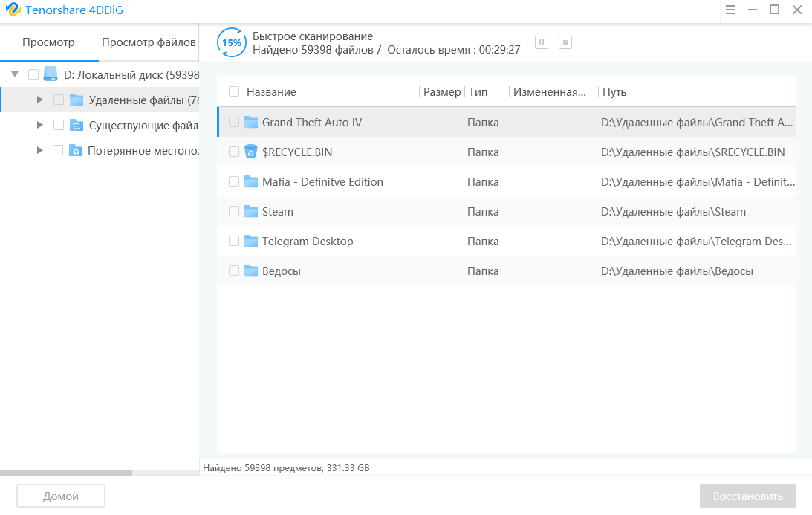Click the Восстановить button

click(748, 496)
